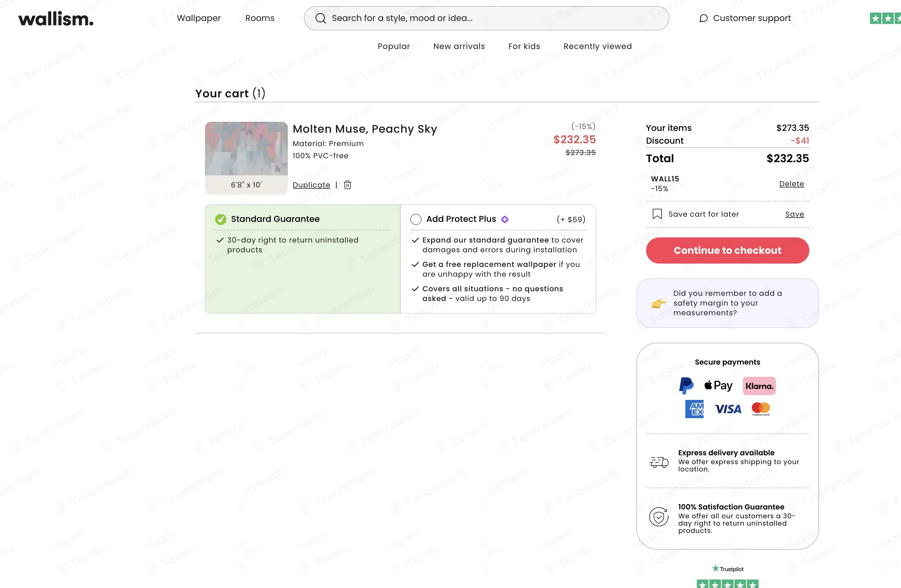Click the $232.35 Total amount
901x588 pixels.
tap(787, 158)
